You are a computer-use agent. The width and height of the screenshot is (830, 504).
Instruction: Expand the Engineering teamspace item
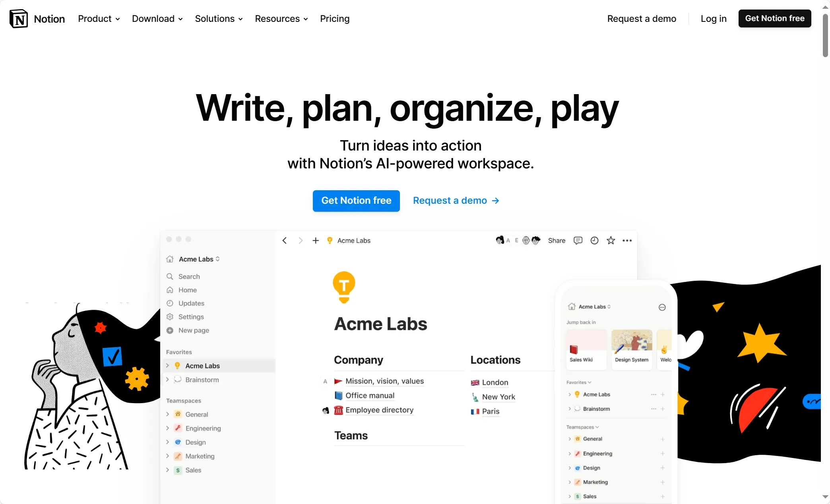click(168, 428)
